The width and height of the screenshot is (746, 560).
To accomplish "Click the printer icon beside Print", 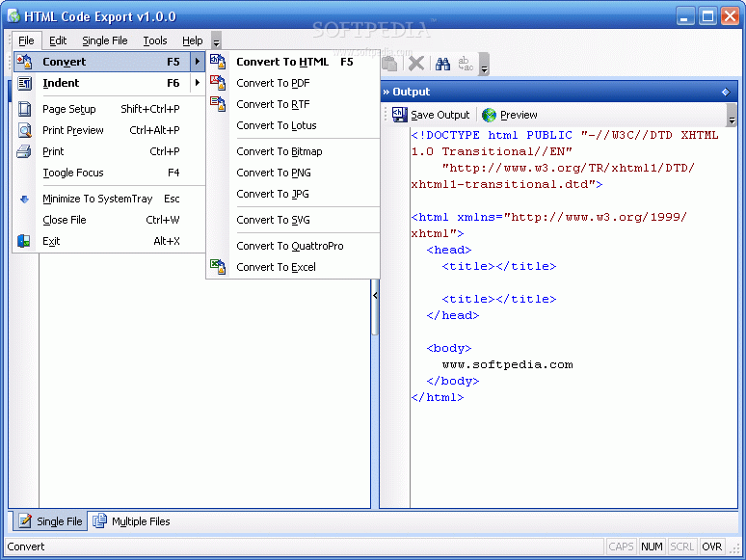I will click(x=24, y=151).
